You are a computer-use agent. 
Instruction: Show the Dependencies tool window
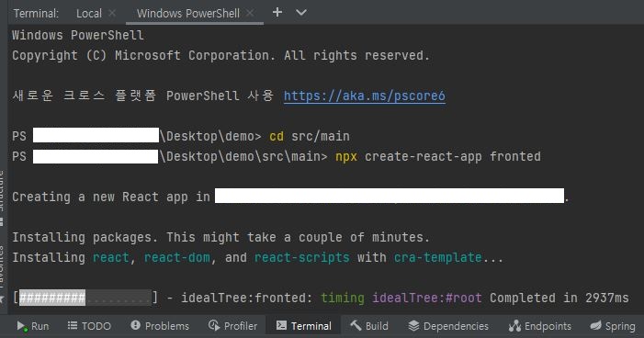coord(448,326)
